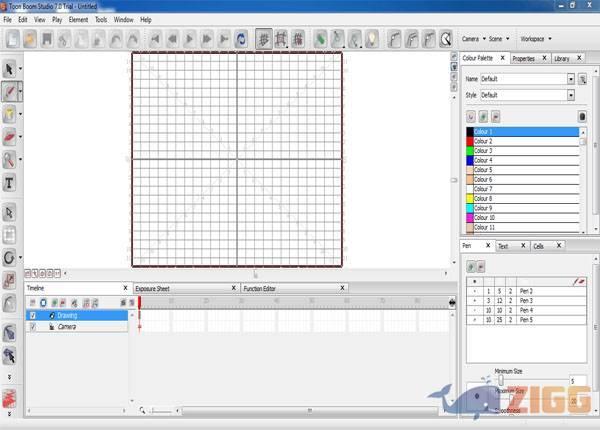Image resolution: width=600 pixels, height=430 pixels.
Task: Toggle the Drawing layer checkbox
Action: pyautogui.click(x=33, y=315)
